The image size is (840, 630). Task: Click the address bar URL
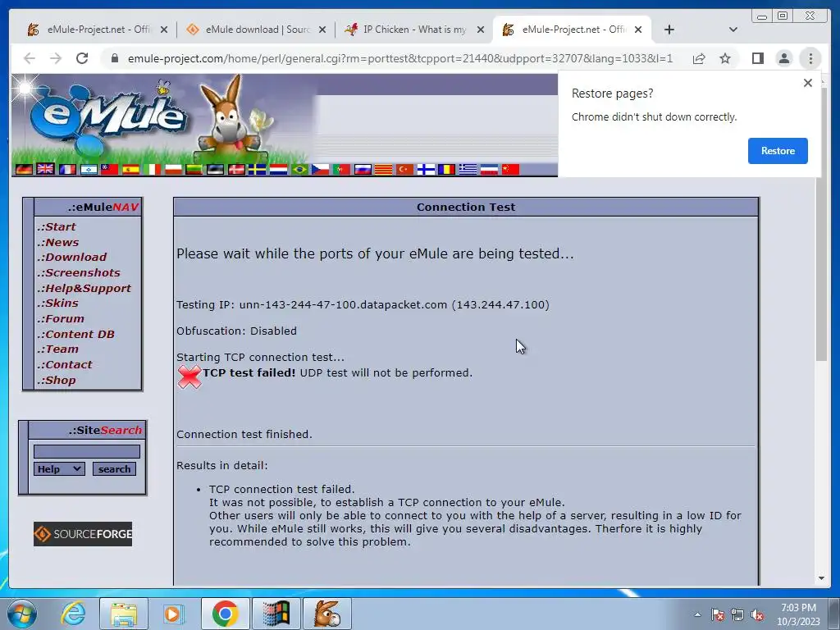(400, 58)
